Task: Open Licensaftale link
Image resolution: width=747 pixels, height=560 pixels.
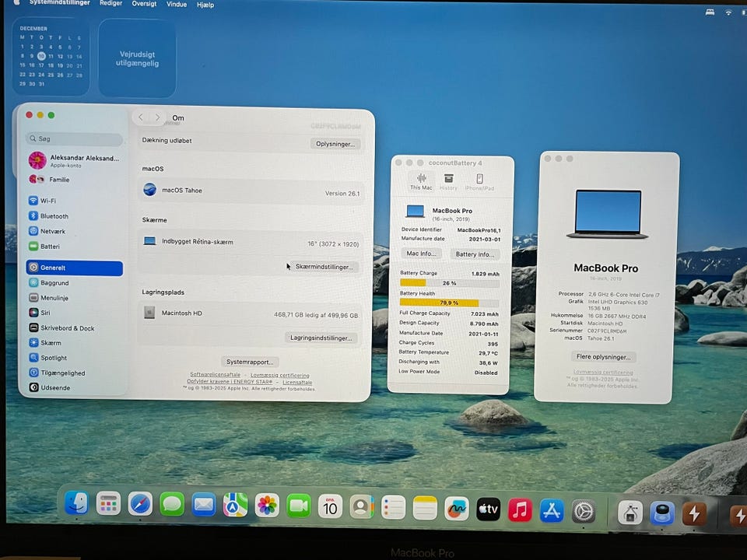Action: (297, 382)
